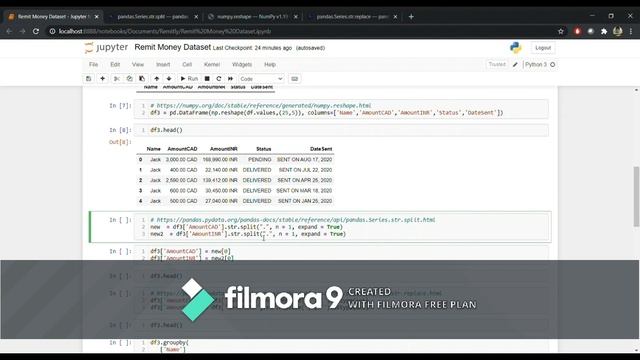Run the selected cell
This screenshot has height=360, width=640.
point(189,79)
